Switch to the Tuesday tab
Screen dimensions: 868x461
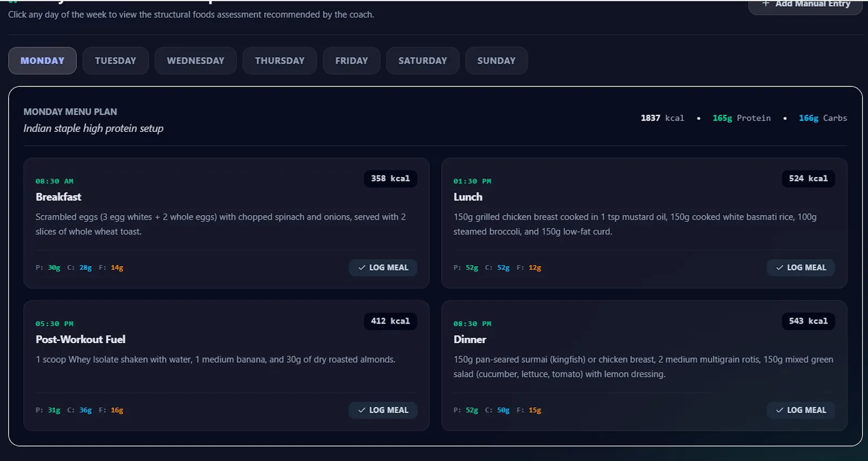pyautogui.click(x=116, y=61)
